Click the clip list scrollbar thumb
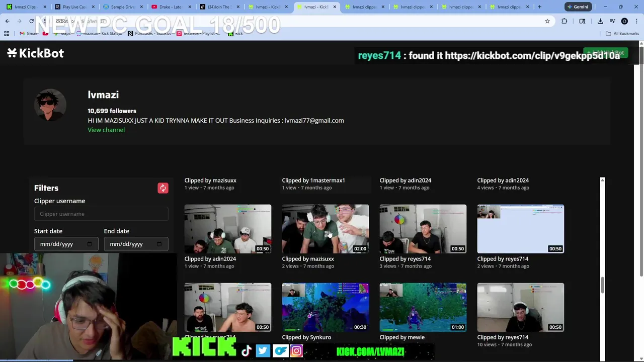 602,285
